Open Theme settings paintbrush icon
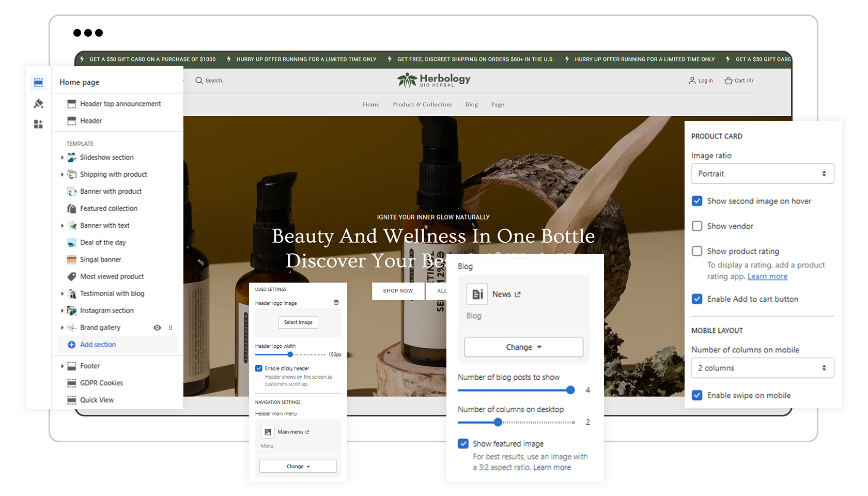The width and height of the screenshot is (868, 496). pyautogui.click(x=38, y=103)
